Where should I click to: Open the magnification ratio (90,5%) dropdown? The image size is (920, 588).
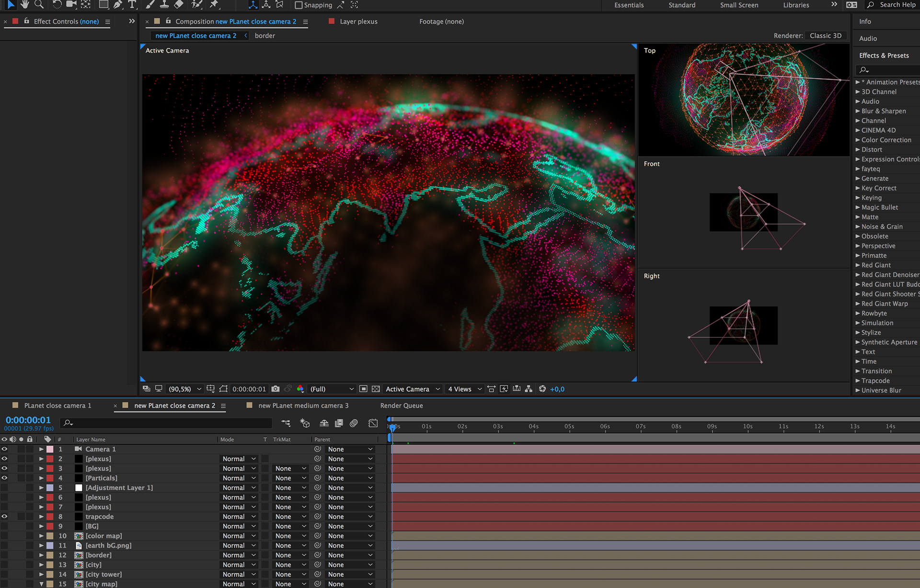coord(184,389)
